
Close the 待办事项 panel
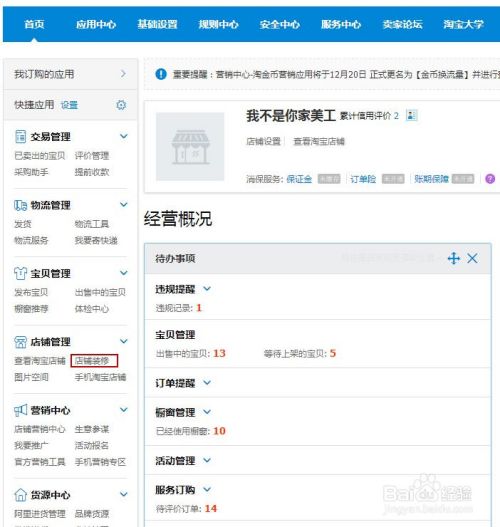(472, 258)
